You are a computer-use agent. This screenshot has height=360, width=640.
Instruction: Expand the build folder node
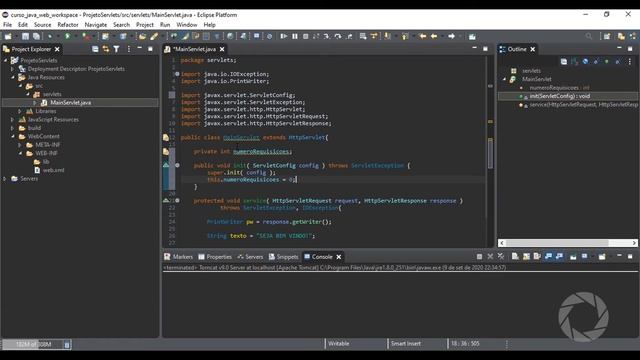tap(13, 128)
